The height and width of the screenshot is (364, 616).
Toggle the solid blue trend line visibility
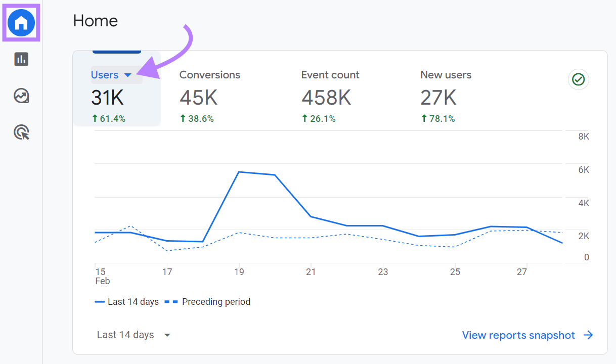coord(101,302)
